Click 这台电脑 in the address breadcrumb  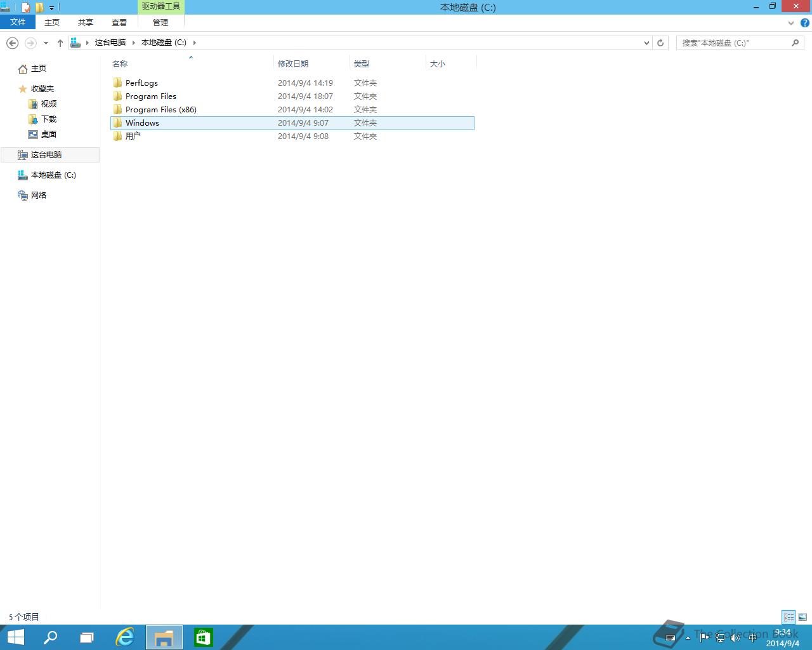110,43
